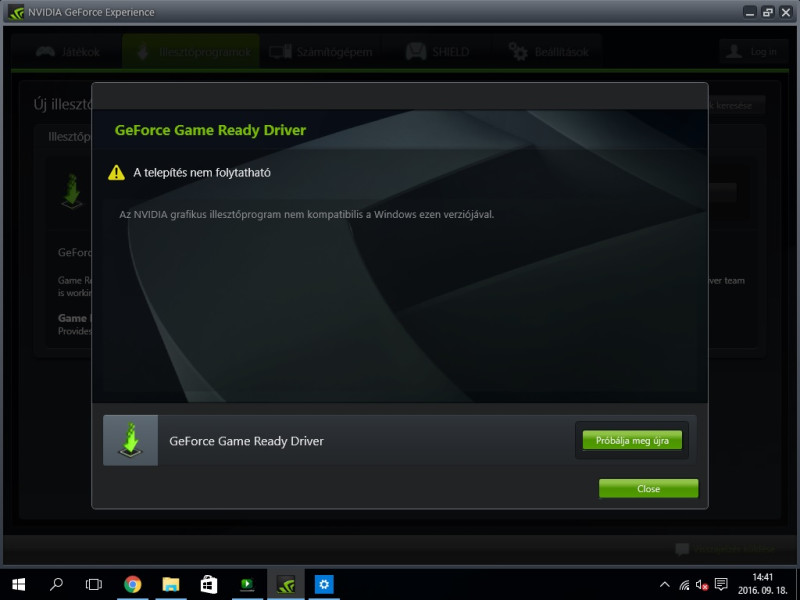Viewport: 800px width, 600px height.
Task: Click the Próbálja meg újra retry button
Action: tap(632, 440)
